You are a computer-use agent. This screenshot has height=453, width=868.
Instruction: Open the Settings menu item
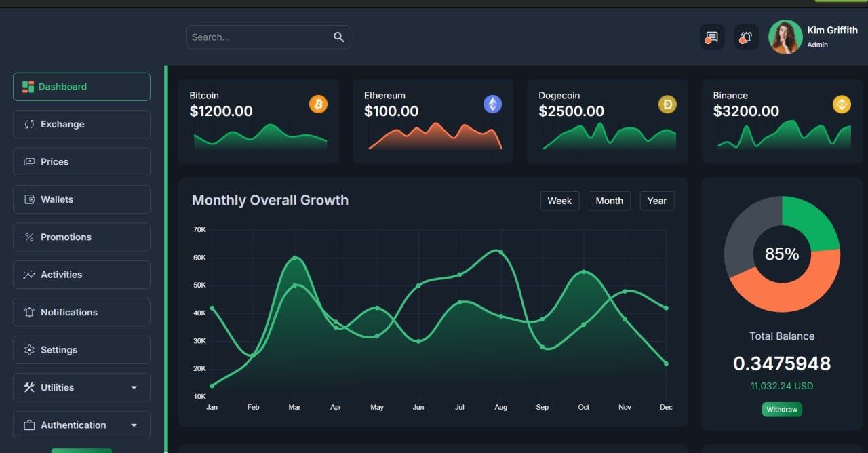[x=81, y=350]
